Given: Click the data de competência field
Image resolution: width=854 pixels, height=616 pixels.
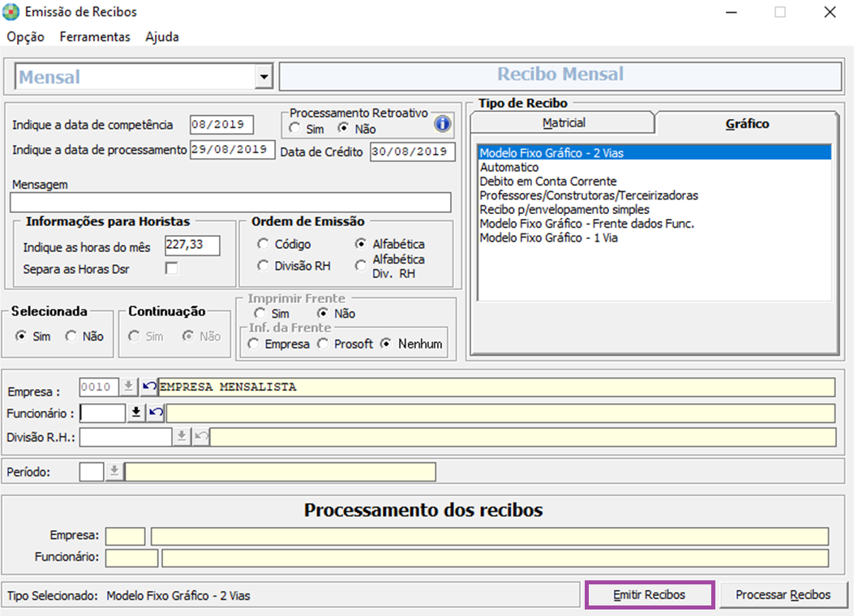Looking at the screenshot, I should point(221,125).
